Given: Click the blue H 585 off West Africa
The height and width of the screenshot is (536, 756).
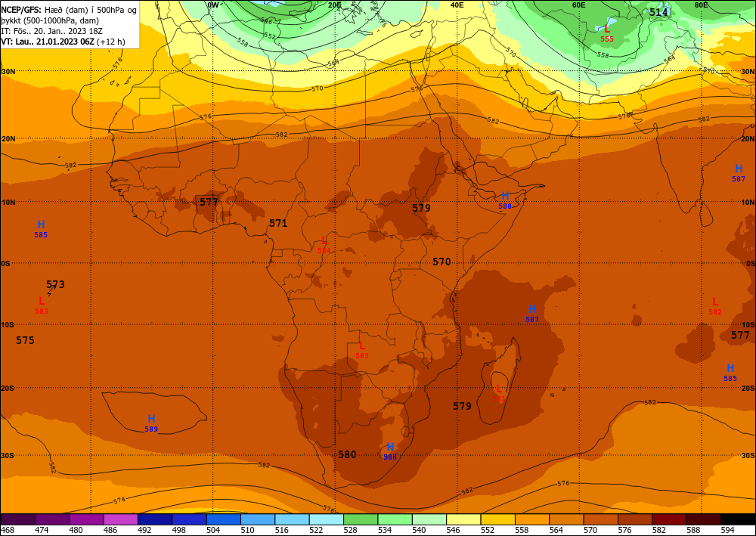Looking at the screenshot, I should pyautogui.click(x=41, y=228).
